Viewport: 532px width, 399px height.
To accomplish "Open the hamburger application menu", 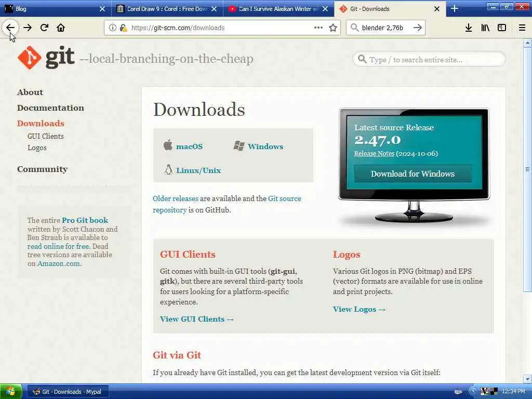I will (522, 28).
